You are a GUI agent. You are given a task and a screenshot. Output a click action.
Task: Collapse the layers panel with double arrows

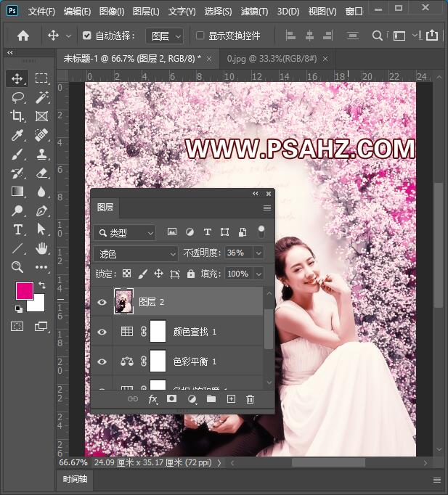[256, 194]
